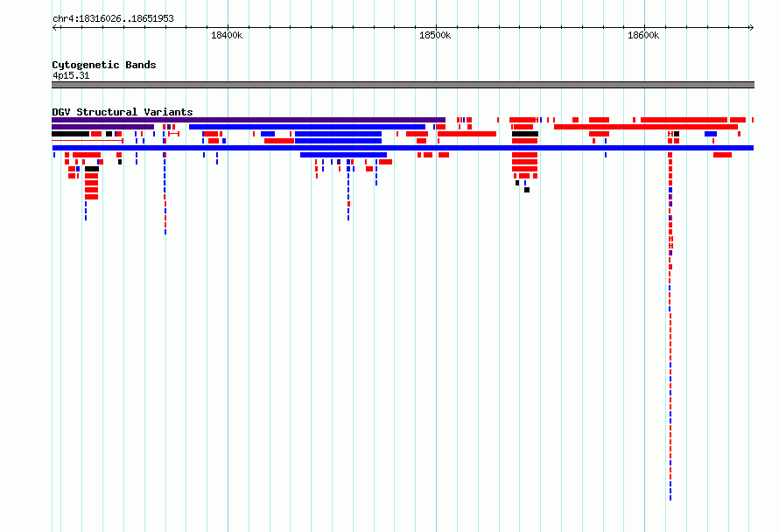Click the chr4:18316026..18651953 coordinate label
Screen dimensions: 779x532
coord(113,19)
